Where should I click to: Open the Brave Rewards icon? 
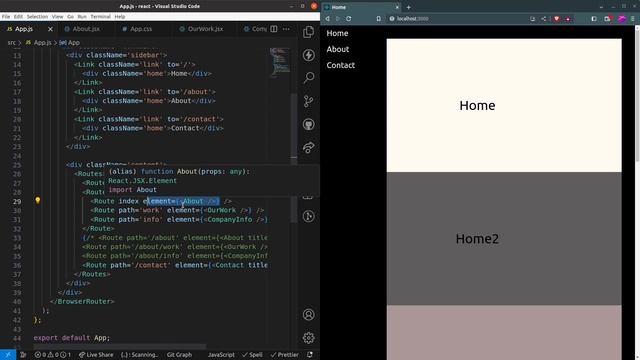(x=568, y=19)
